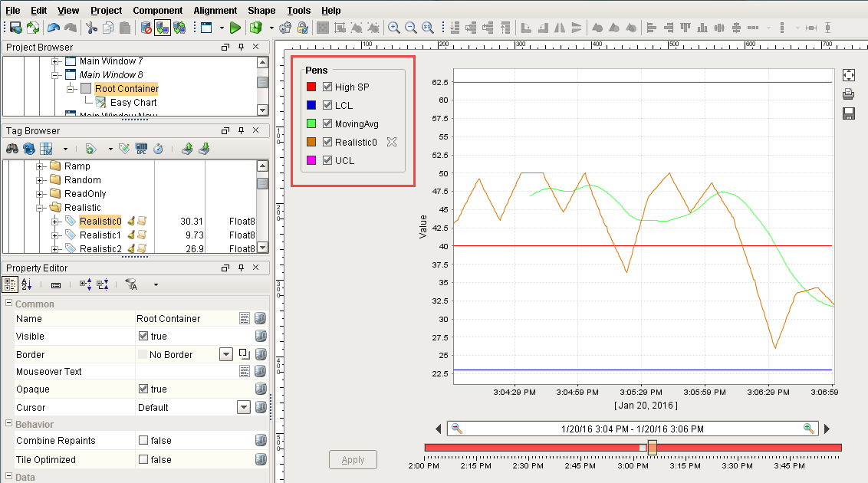Open the Border property dropdown
Image resolution: width=868 pixels, height=483 pixels.
coord(226,354)
